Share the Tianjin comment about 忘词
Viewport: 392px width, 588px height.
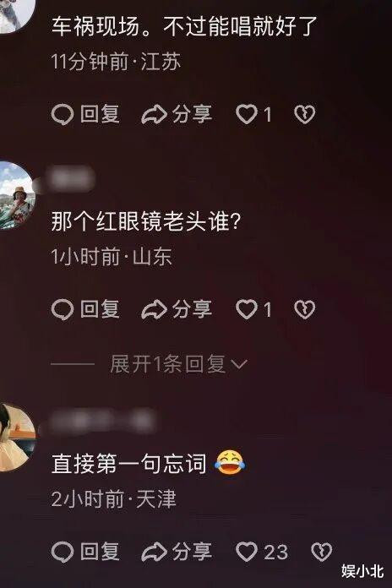tap(177, 552)
